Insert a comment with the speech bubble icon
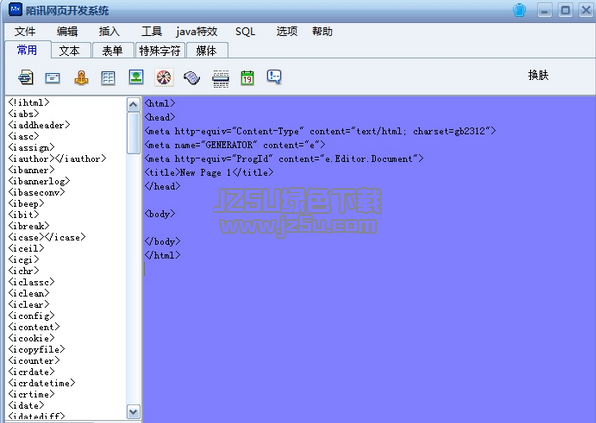This screenshot has height=423, width=596. tap(274, 77)
